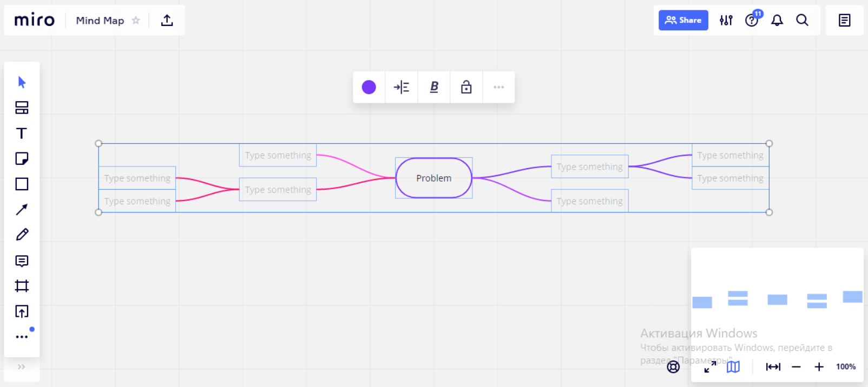Image resolution: width=868 pixels, height=387 pixels.
Task: Choose the sticky note tool
Action: click(x=22, y=158)
